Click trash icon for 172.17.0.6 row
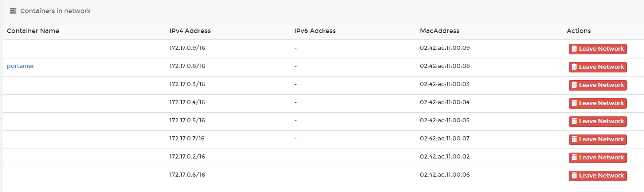 [574, 176]
